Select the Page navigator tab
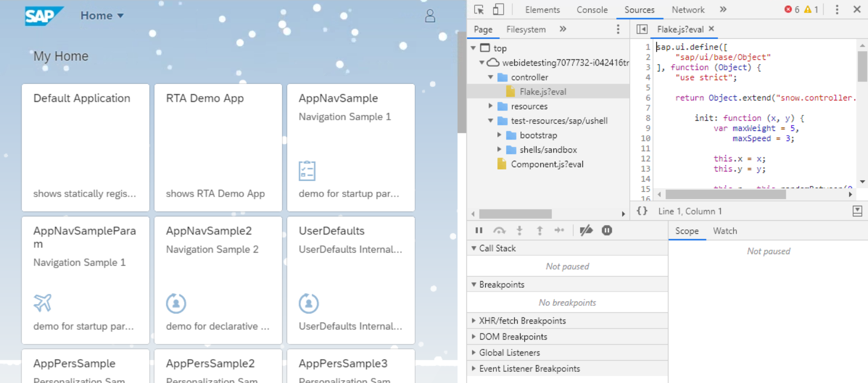868x383 pixels. tap(483, 29)
